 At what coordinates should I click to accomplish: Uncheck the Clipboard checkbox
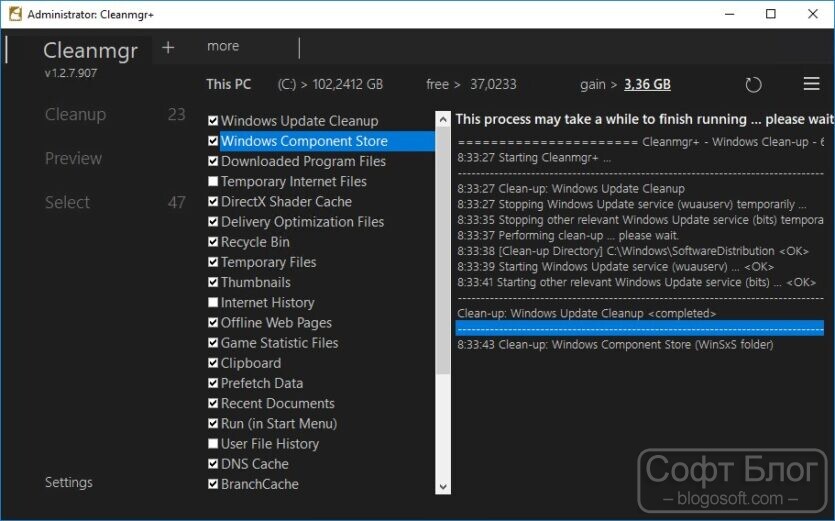(x=213, y=363)
